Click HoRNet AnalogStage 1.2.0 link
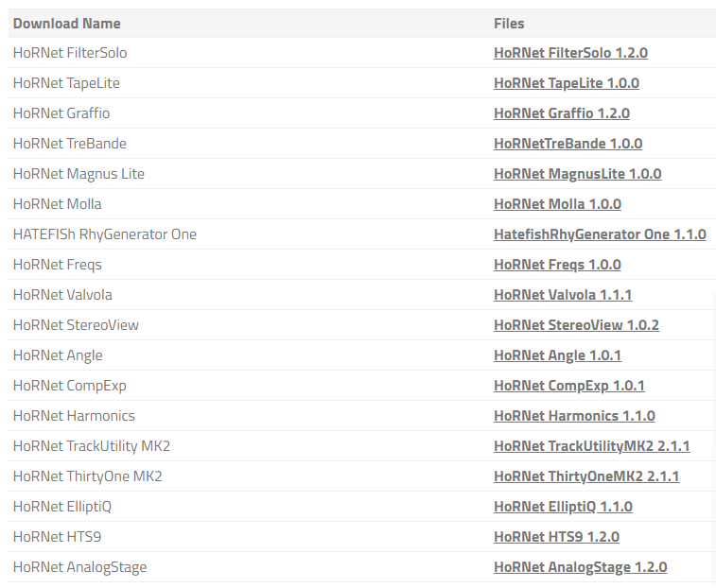The image size is (716, 588). [x=580, y=567]
